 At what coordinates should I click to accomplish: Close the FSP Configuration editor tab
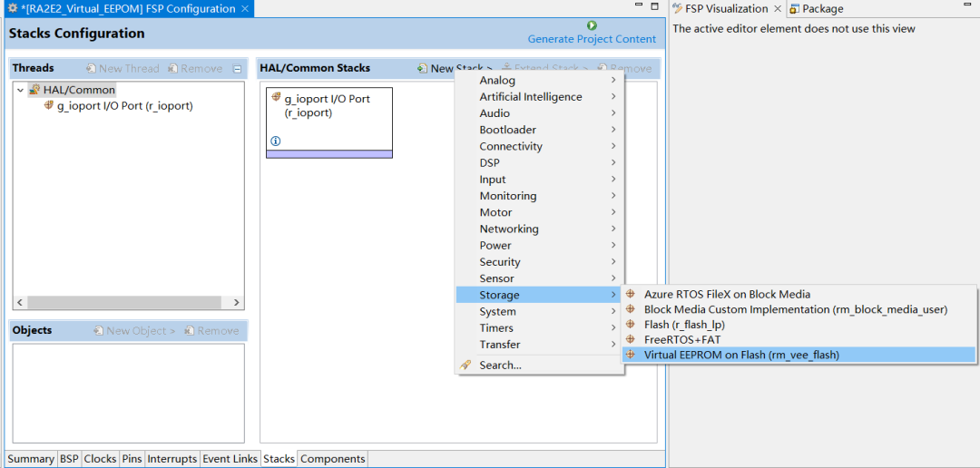(x=245, y=9)
